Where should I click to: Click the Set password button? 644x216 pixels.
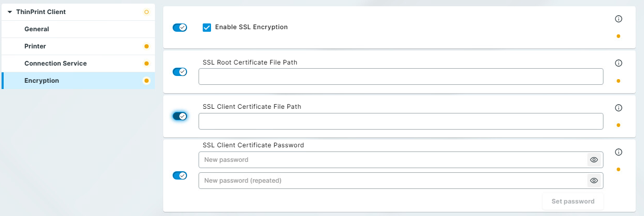[x=573, y=201]
